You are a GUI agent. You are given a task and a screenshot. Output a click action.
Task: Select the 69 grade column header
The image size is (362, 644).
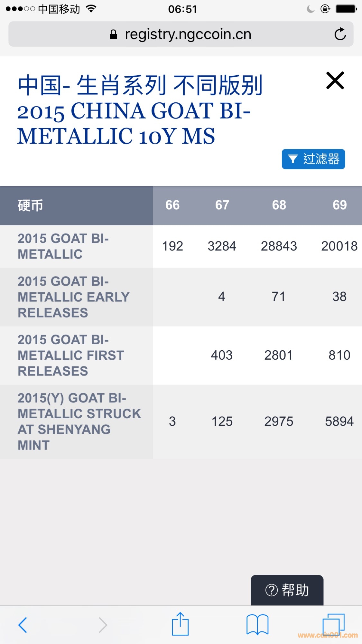[339, 205]
